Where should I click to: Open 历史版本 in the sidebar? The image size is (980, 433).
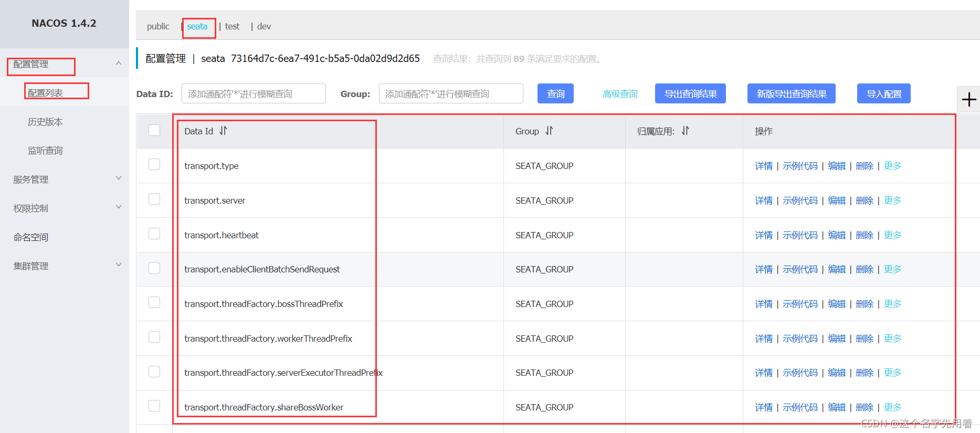[45, 122]
